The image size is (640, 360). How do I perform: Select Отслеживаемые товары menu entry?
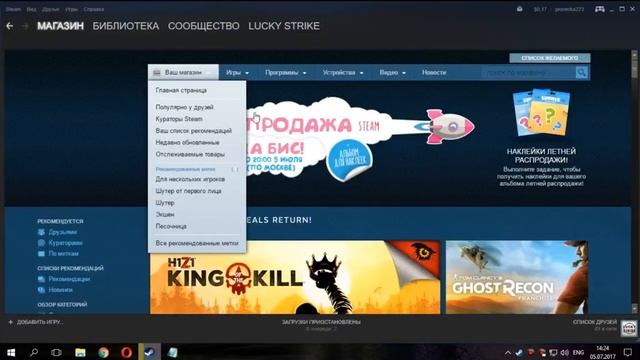(x=190, y=154)
